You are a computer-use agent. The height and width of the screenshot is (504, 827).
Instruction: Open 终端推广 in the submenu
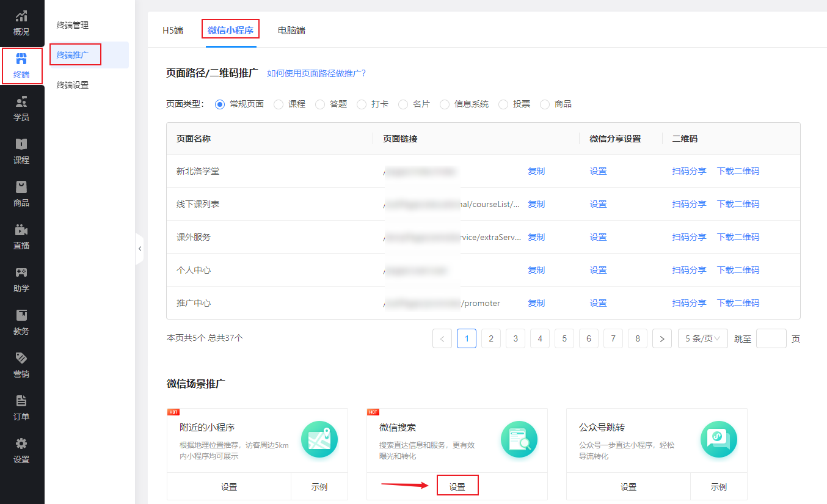[x=73, y=55]
